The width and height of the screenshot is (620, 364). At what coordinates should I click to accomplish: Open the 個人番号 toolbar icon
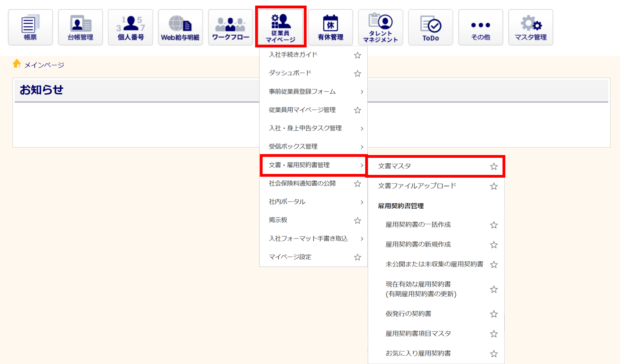[x=131, y=27]
